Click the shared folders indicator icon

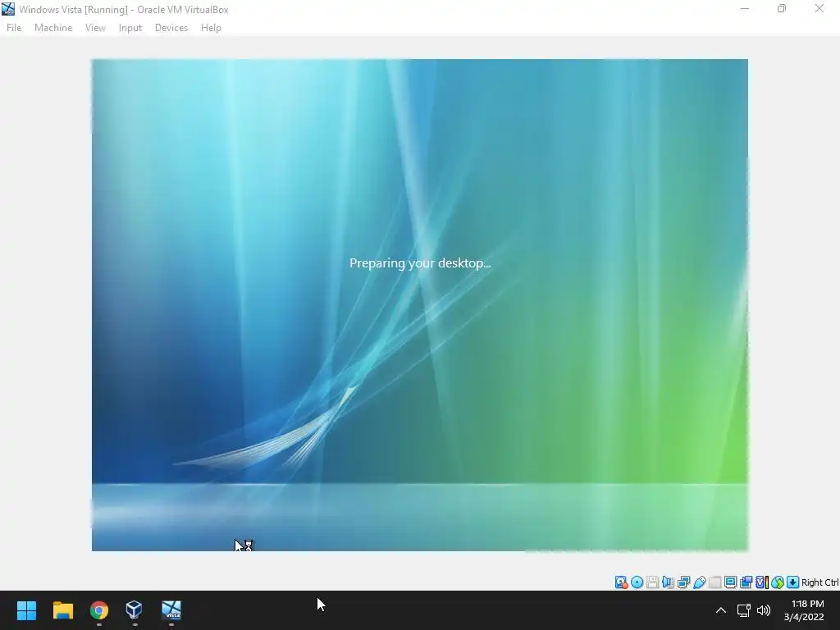tap(714, 582)
